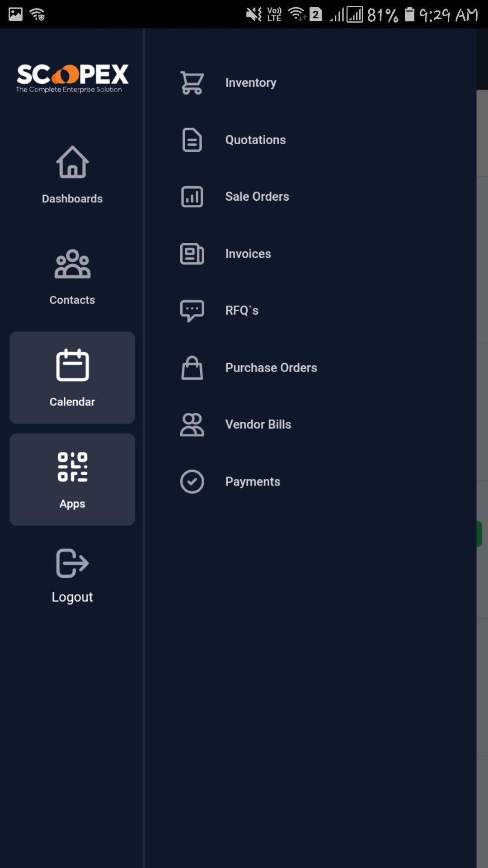Tap the RFQ's chat bubble icon
The height and width of the screenshot is (868, 488).
[x=192, y=311]
